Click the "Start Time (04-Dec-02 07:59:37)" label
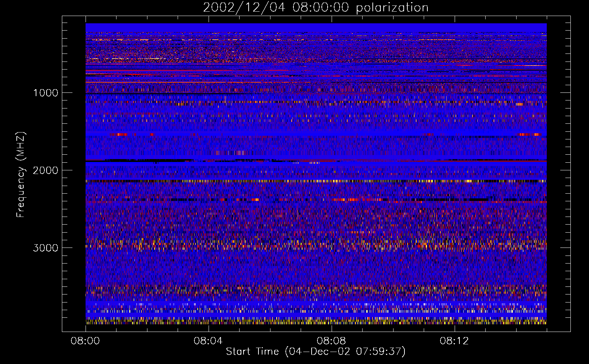This screenshot has height=364, width=589. [x=316, y=352]
